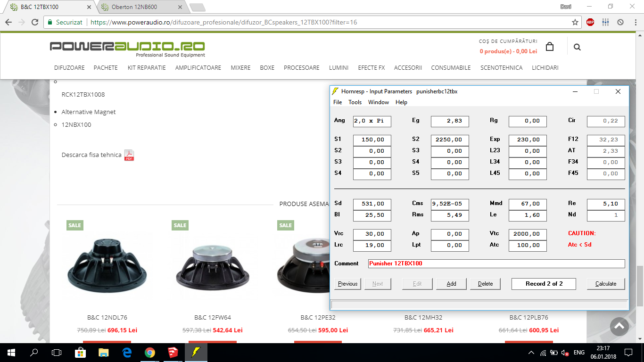Click the Add record button
The image size is (644, 362).
tap(452, 284)
